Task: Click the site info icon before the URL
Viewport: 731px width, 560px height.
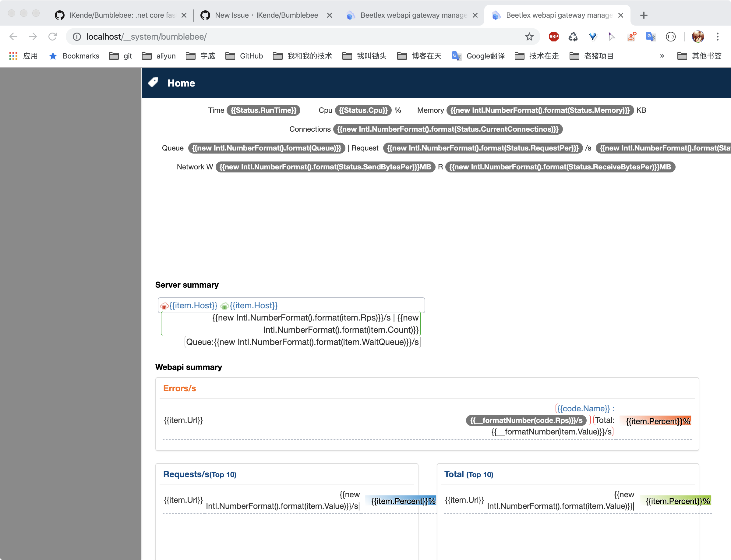Action: point(77,37)
